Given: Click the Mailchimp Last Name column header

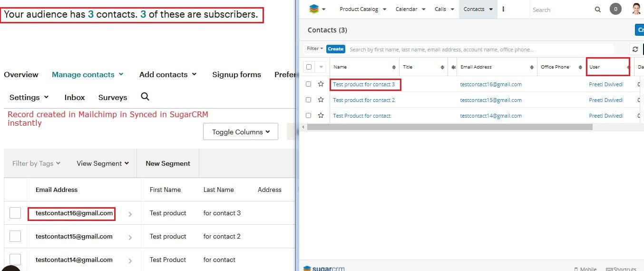Looking at the screenshot, I should click(x=218, y=190).
